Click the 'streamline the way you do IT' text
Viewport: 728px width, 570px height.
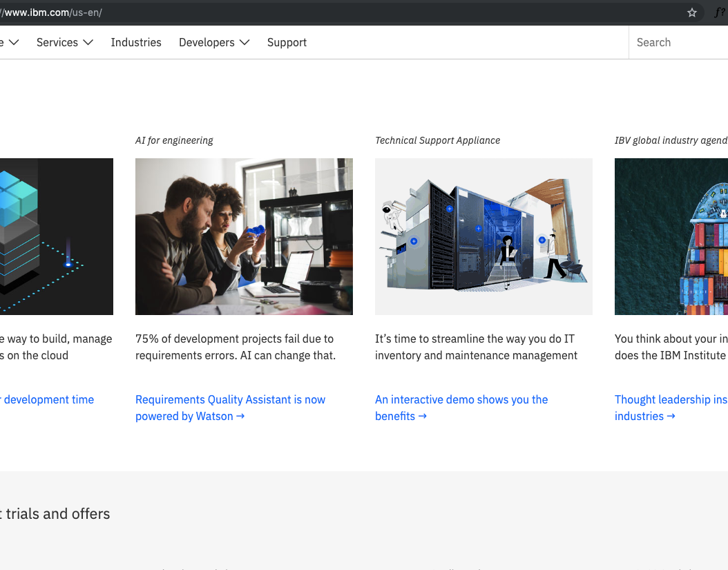point(477,347)
